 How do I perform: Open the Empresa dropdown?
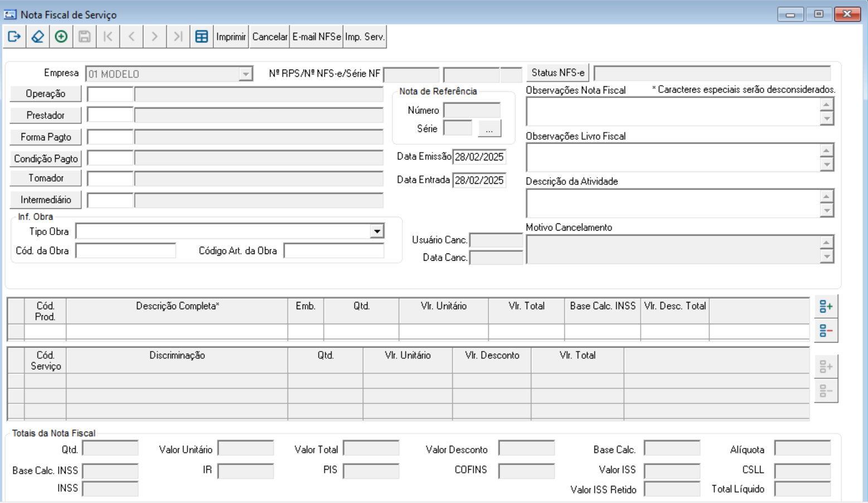[x=245, y=74]
